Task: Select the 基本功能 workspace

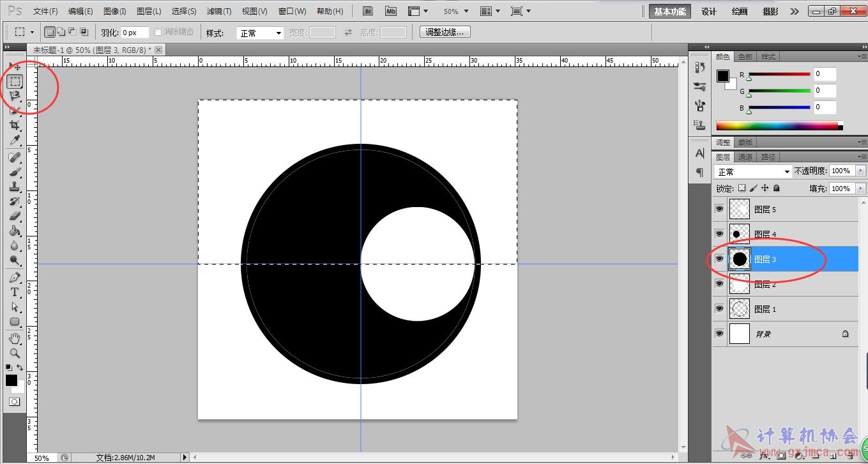Action: click(x=670, y=12)
